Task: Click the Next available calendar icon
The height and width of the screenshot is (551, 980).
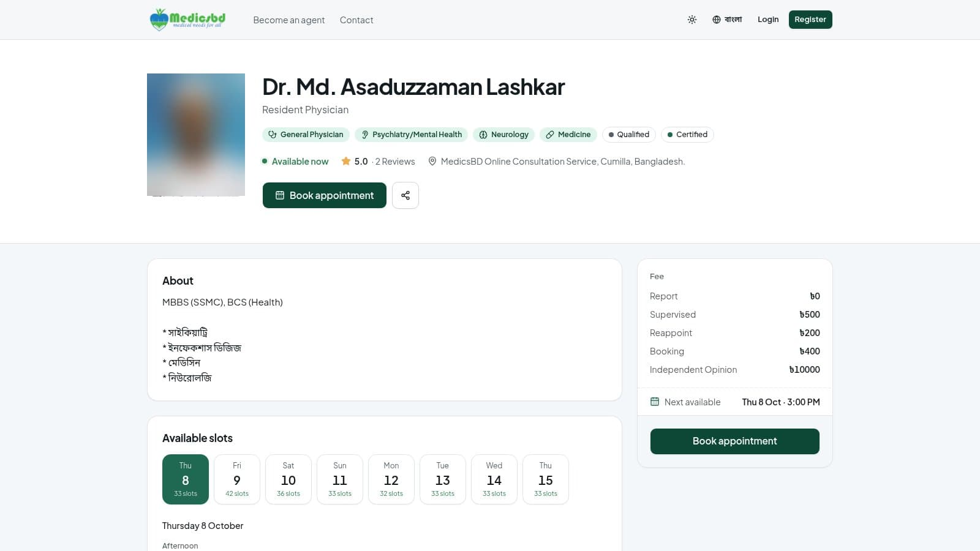Action: tap(655, 402)
